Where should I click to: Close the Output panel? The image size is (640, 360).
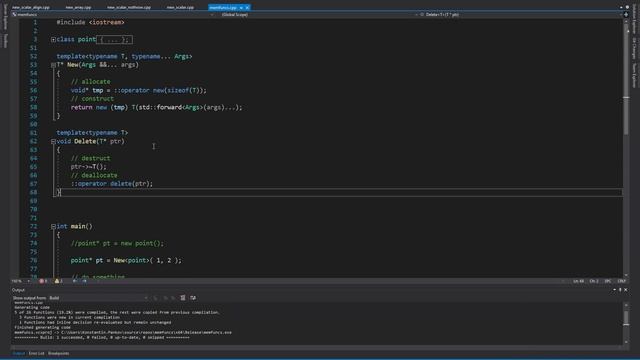point(626,290)
